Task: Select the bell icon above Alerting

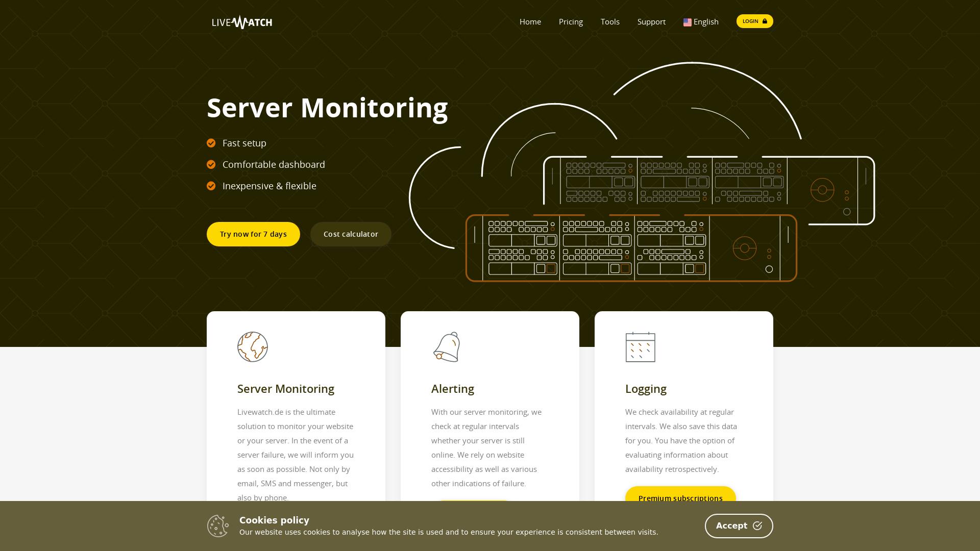Action: pyautogui.click(x=446, y=347)
